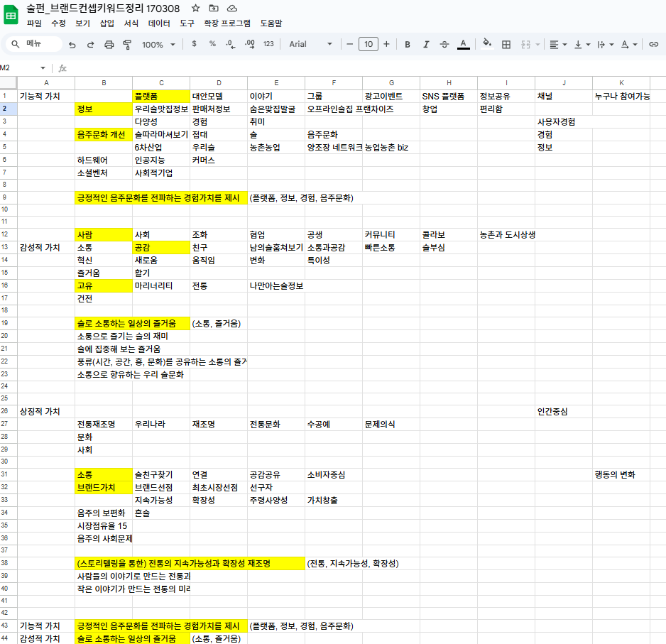
Task: Open the 100% zoom dropdown
Action: point(158,44)
